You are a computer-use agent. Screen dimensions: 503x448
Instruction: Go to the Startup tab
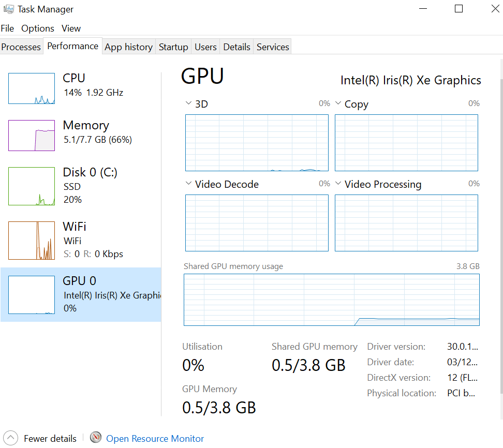173,47
